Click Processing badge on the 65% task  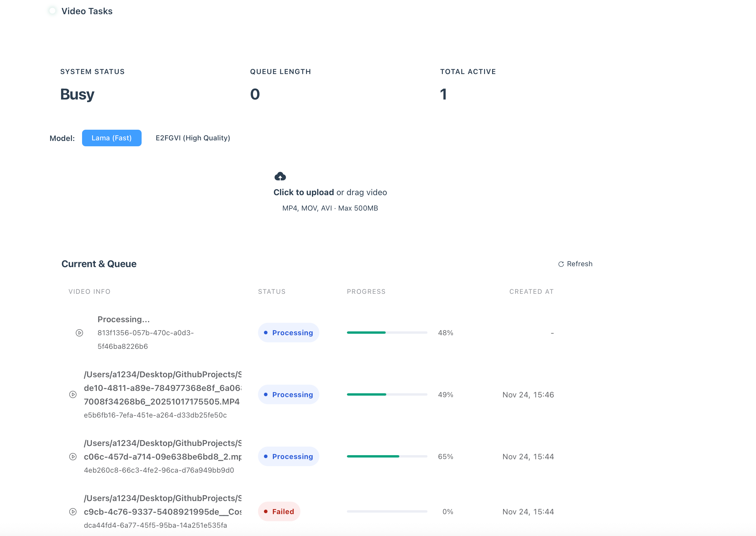click(288, 456)
